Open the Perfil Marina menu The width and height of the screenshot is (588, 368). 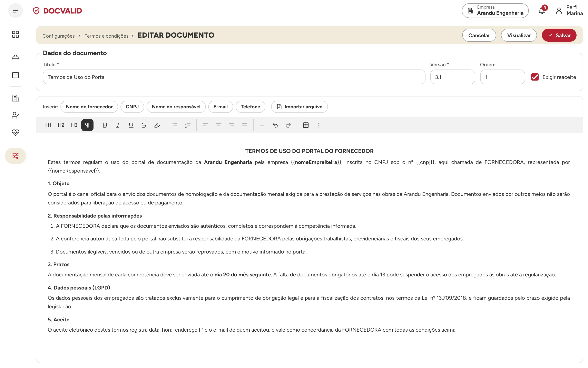click(x=569, y=11)
